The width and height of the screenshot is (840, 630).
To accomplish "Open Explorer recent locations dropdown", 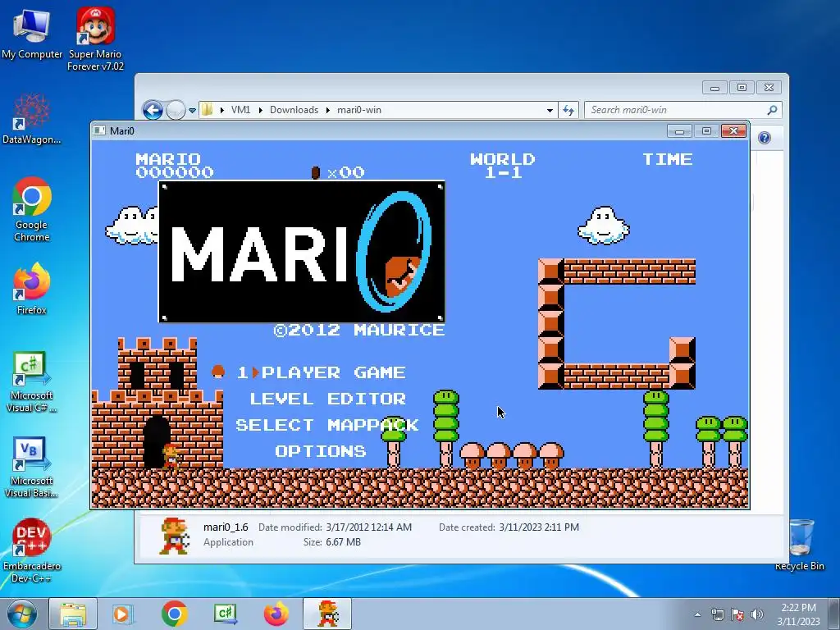I will point(192,111).
